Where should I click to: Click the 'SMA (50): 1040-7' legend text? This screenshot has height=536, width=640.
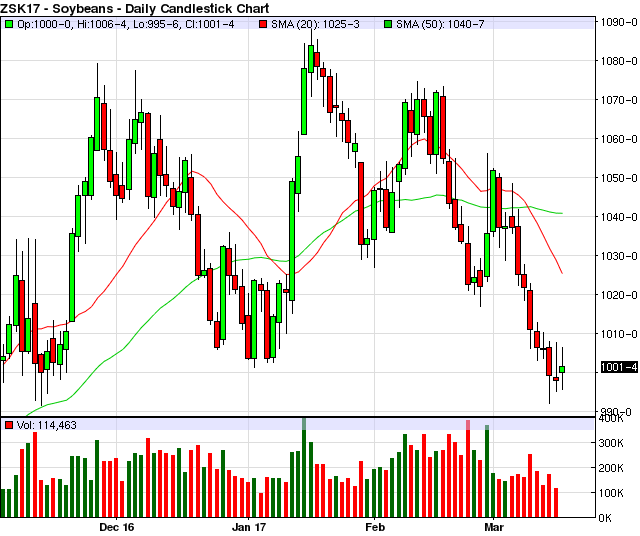(440, 24)
